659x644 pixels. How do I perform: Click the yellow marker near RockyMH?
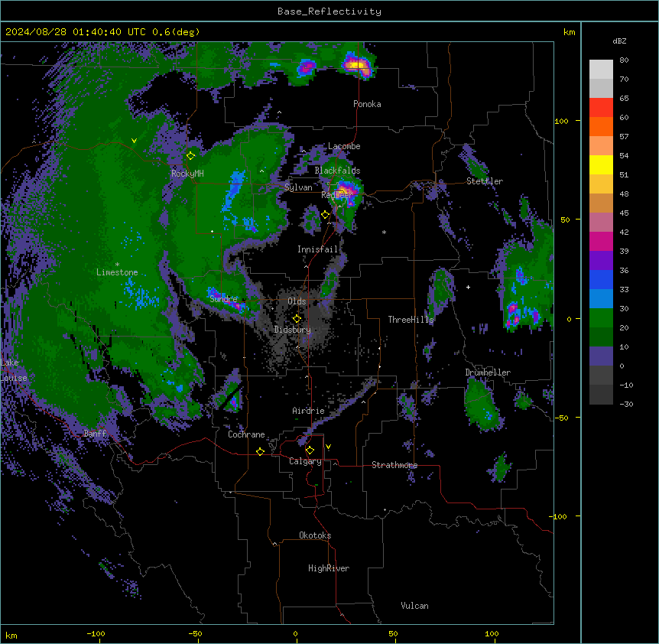coord(191,156)
